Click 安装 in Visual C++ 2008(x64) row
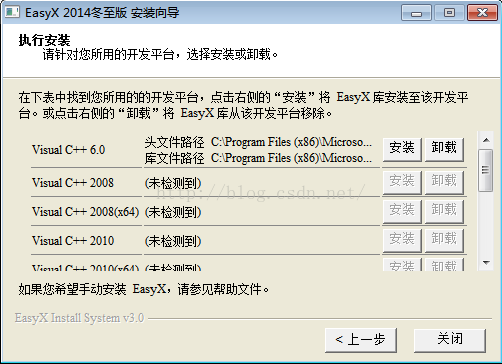Image resolution: width=502 pixels, height=364 pixels. [x=402, y=211]
